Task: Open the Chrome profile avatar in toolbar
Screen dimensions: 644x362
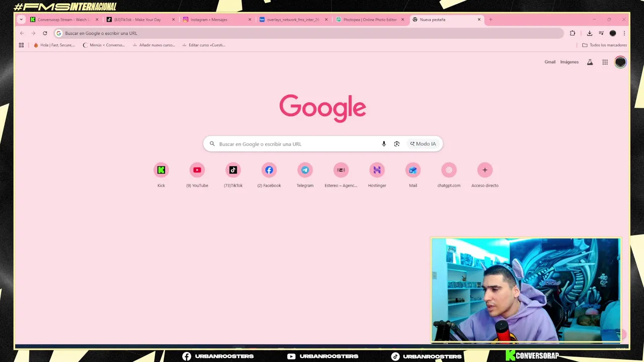Action: click(x=613, y=33)
